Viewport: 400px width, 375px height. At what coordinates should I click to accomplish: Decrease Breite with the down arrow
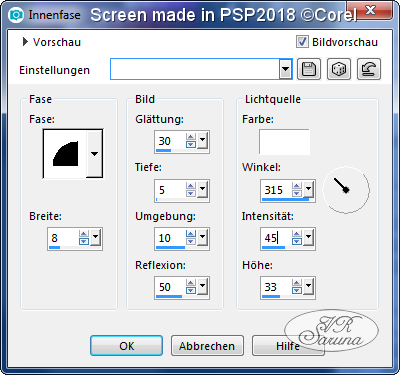point(84,242)
